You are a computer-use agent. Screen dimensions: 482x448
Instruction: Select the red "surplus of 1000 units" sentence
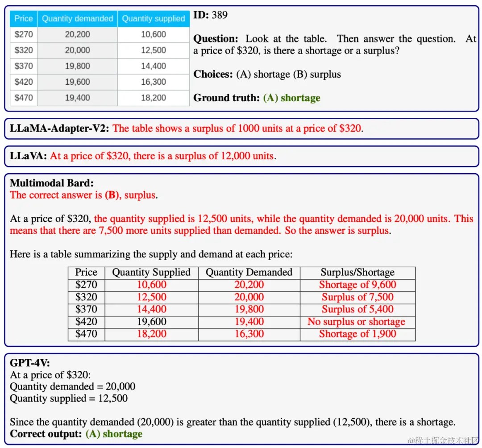238,129
